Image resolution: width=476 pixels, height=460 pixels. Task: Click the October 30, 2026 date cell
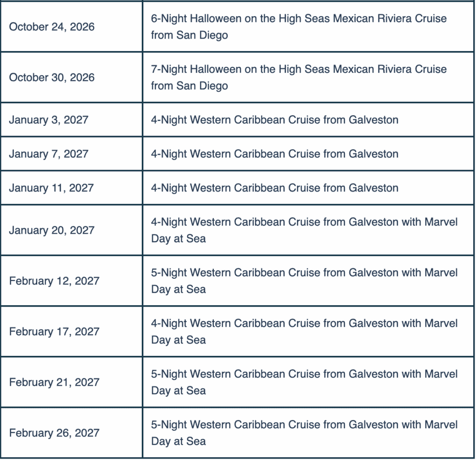pyautogui.click(x=52, y=78)
